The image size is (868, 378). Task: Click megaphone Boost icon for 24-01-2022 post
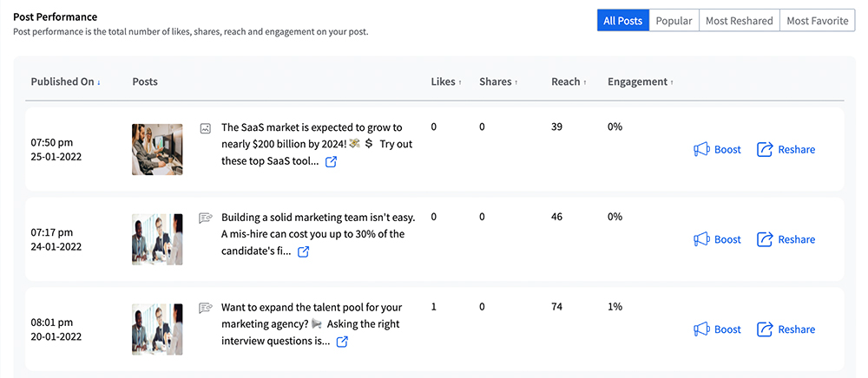point(702,240)
